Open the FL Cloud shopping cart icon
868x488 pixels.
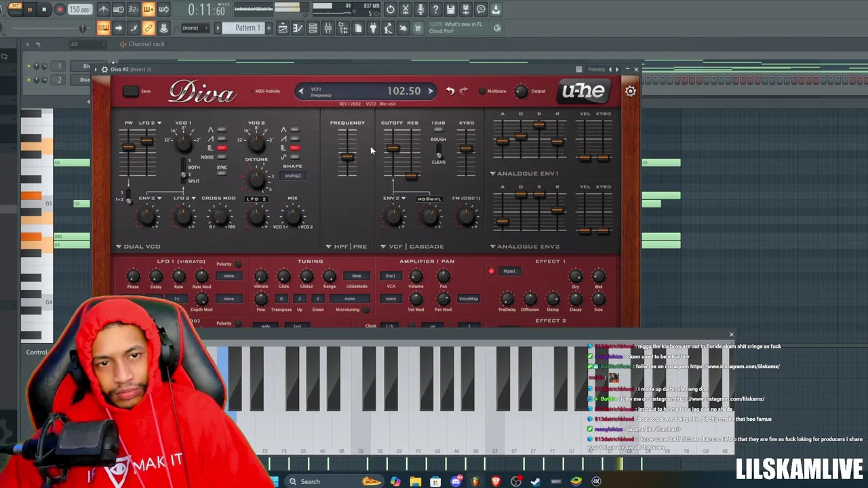pyautogui.click(x=418, y=28)
